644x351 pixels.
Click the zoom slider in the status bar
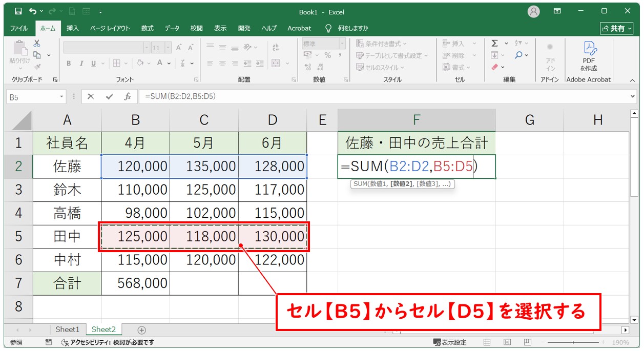coord(573,342)
